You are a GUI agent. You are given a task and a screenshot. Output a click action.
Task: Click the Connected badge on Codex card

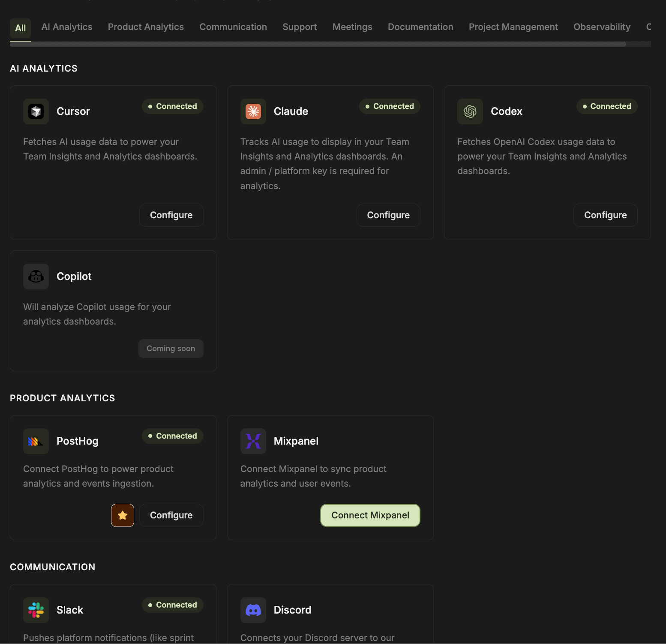607,106
